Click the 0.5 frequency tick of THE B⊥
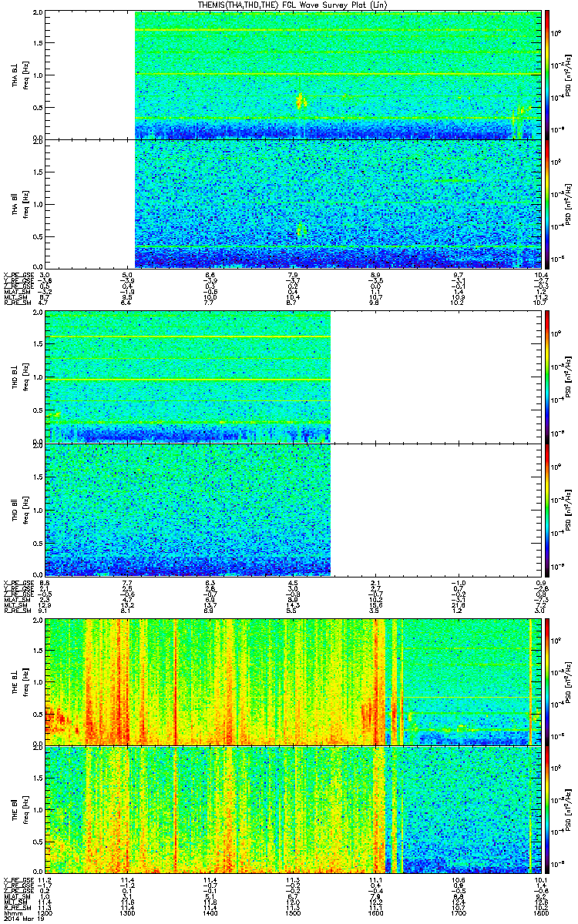This screenshot has width=578, height=924. point(38,714)
